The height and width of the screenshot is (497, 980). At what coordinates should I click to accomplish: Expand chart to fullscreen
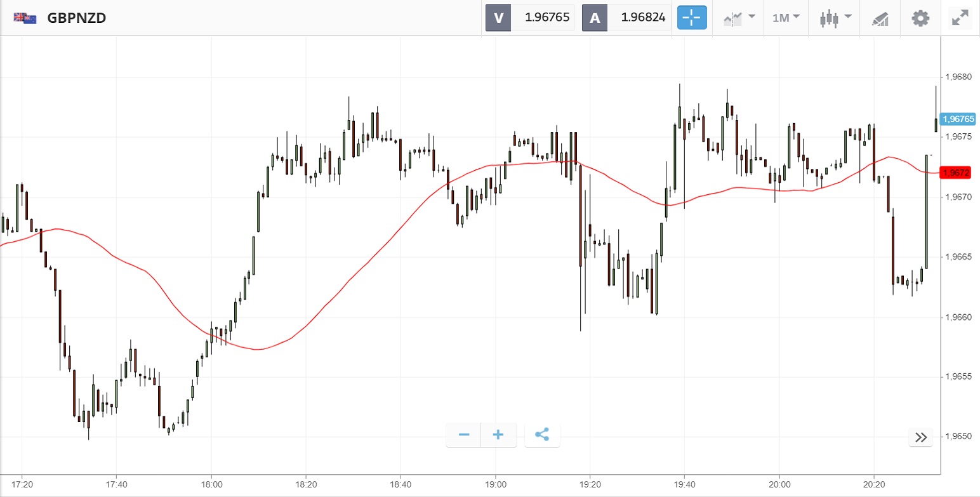point(959,18)
